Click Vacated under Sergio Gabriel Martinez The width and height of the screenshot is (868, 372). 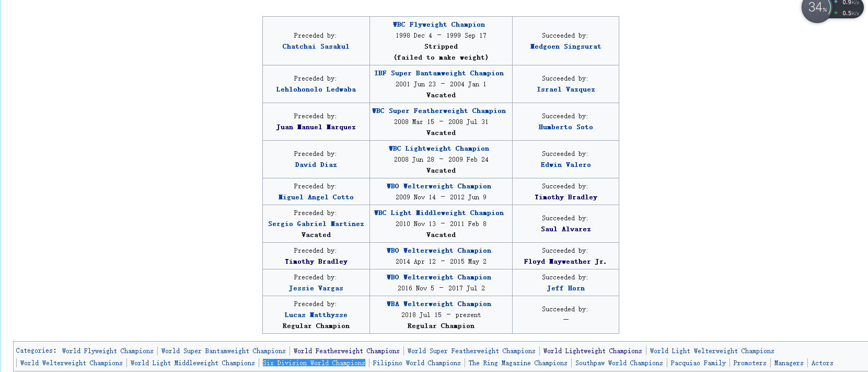[x=316, y=235]
